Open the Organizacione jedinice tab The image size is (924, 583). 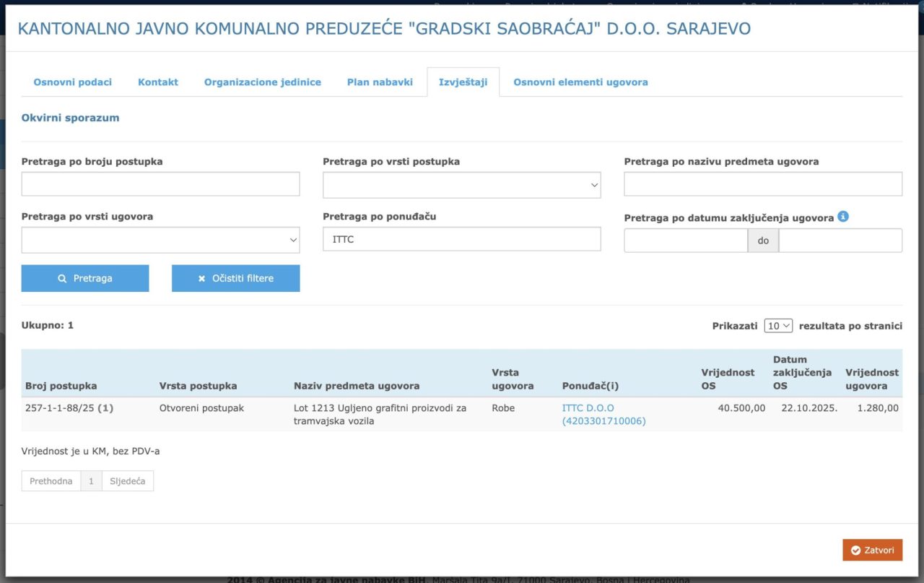[x=262, y=82]
